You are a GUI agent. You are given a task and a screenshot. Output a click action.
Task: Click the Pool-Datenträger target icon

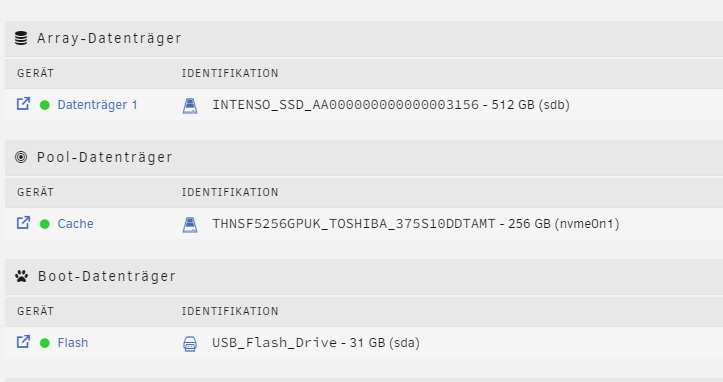point(21,157)
